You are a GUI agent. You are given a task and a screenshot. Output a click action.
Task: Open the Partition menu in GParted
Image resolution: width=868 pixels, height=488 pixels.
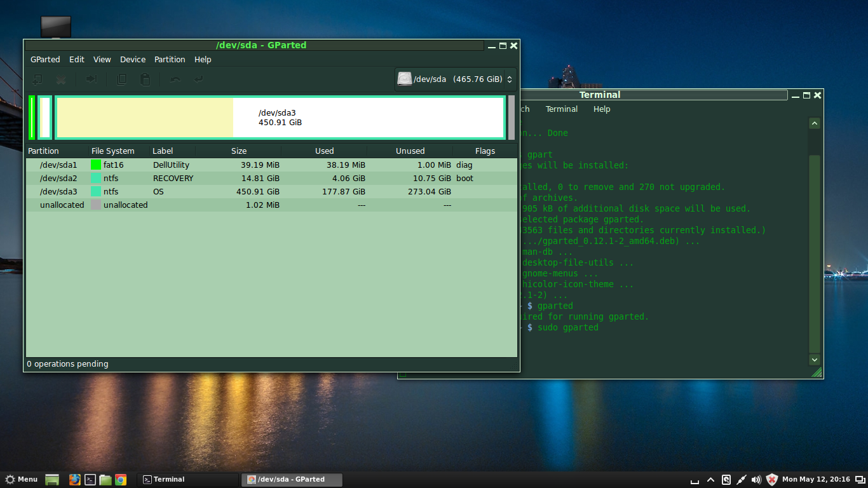[x=170, y=59]
